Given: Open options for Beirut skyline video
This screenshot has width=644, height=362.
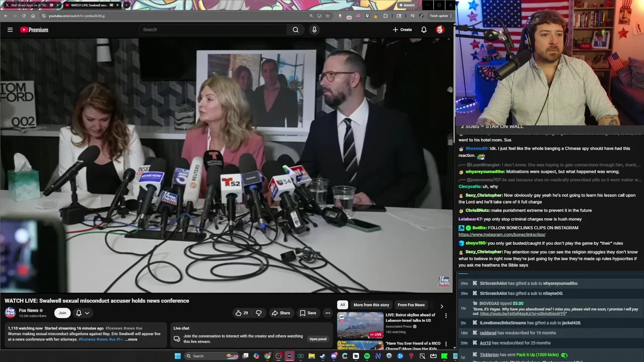Looking at the screenshot, I should pyautogui.click(x=446, y=316).
